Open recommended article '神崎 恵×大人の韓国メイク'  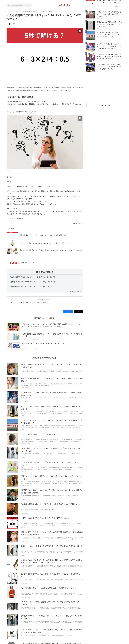click(x=51, y=380)
